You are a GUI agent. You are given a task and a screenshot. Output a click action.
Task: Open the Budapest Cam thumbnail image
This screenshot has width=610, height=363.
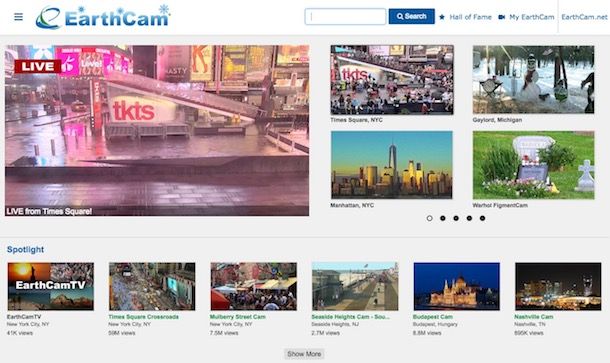coord(457,286)
